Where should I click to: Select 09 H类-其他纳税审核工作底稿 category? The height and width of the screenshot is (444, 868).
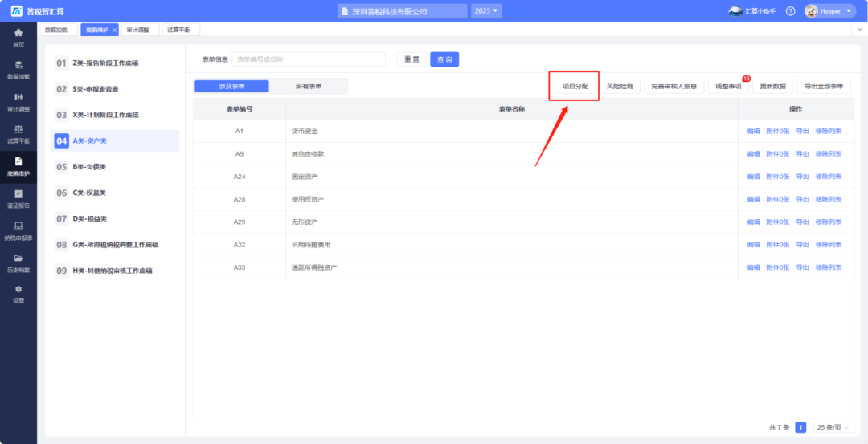pyautogui.click(x=115, y=271)
